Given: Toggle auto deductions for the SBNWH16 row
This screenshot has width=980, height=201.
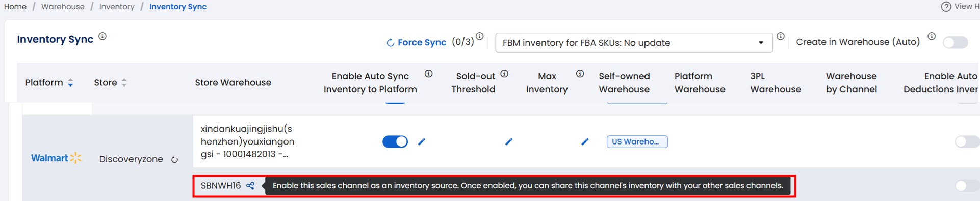Looking at the screenshot, I should pos(967,186).
